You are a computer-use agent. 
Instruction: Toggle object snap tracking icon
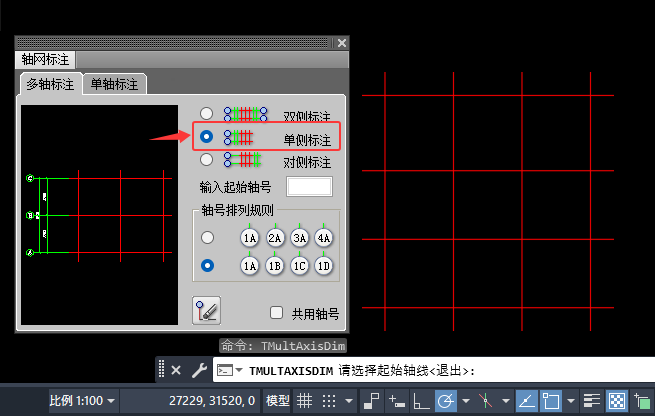click(527, 401)
